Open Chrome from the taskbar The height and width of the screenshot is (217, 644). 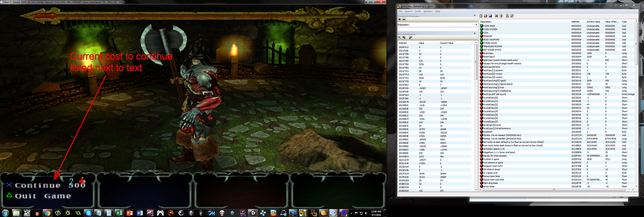coord(47,213)
